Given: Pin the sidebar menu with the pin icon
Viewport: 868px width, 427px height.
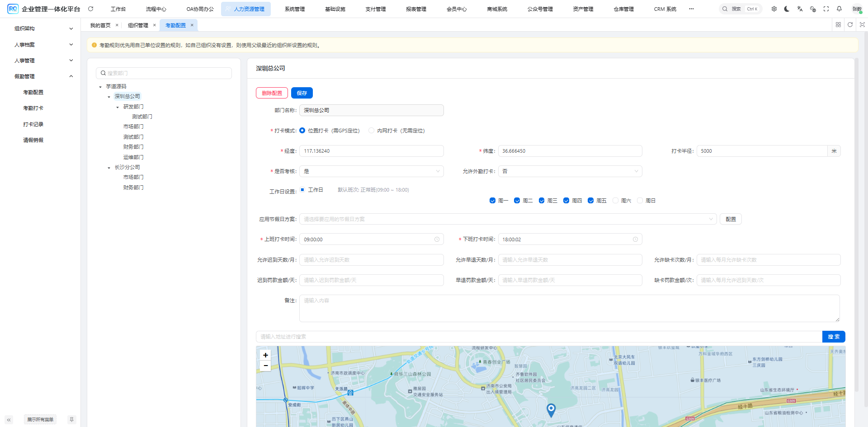Looking at the screenshot, I should click(x=71, y=420).
